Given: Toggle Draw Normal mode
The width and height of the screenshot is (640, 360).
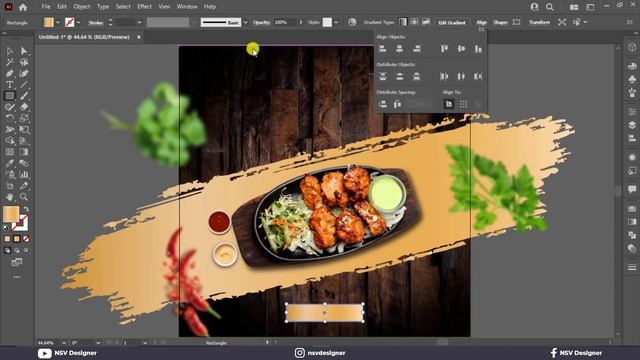Looking at the screenshot, I should (7, 250).
